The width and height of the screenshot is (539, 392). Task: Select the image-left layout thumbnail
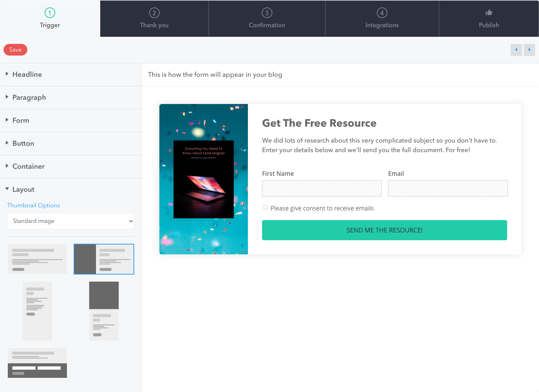tap(104, 259)
